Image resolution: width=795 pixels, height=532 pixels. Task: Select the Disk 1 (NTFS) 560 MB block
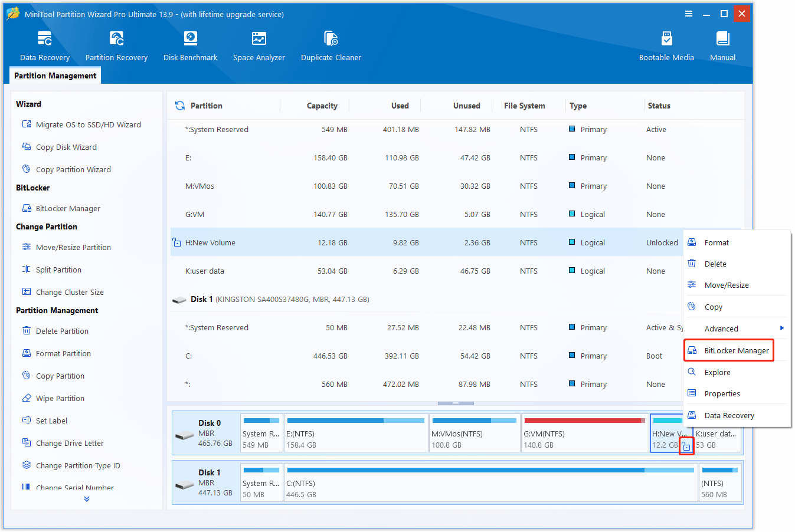(x=720, y=482)
